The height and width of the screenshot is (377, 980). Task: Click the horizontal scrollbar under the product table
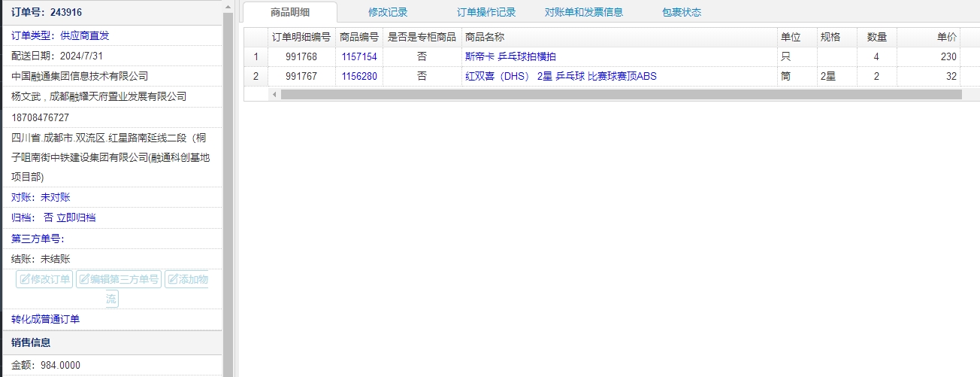621,95
